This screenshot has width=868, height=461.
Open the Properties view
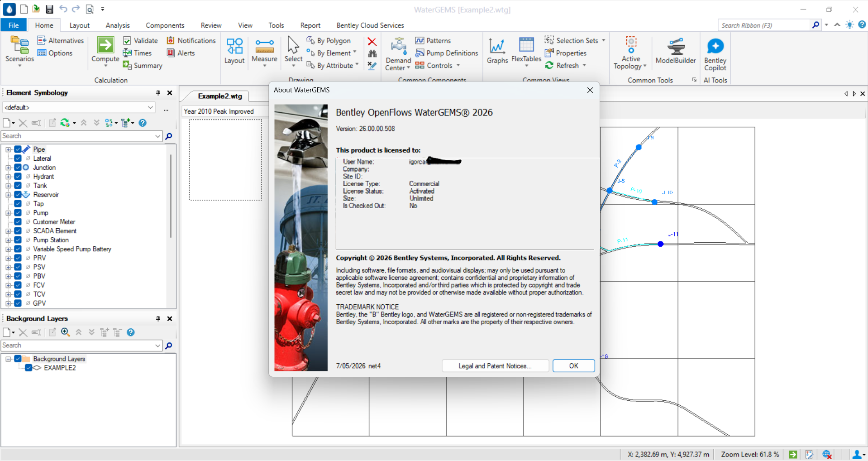click(x=566, y=53)
